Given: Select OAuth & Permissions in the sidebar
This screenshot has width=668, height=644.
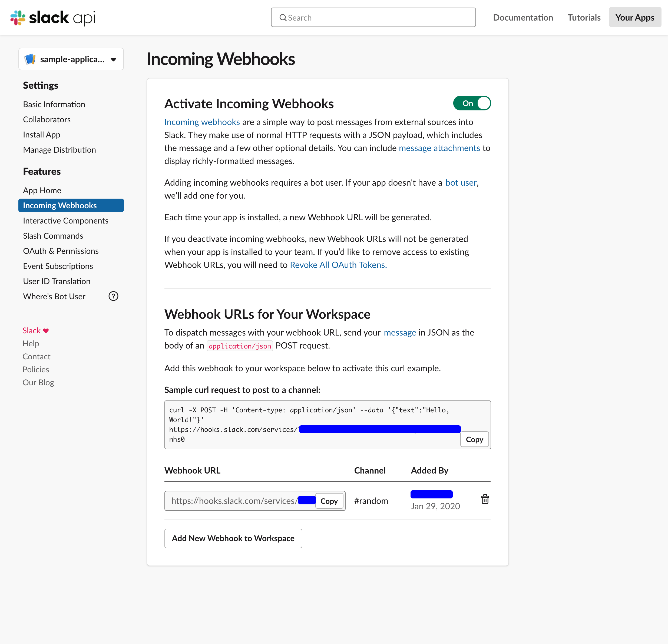Looking at the screenshot, I should (61, 251).
